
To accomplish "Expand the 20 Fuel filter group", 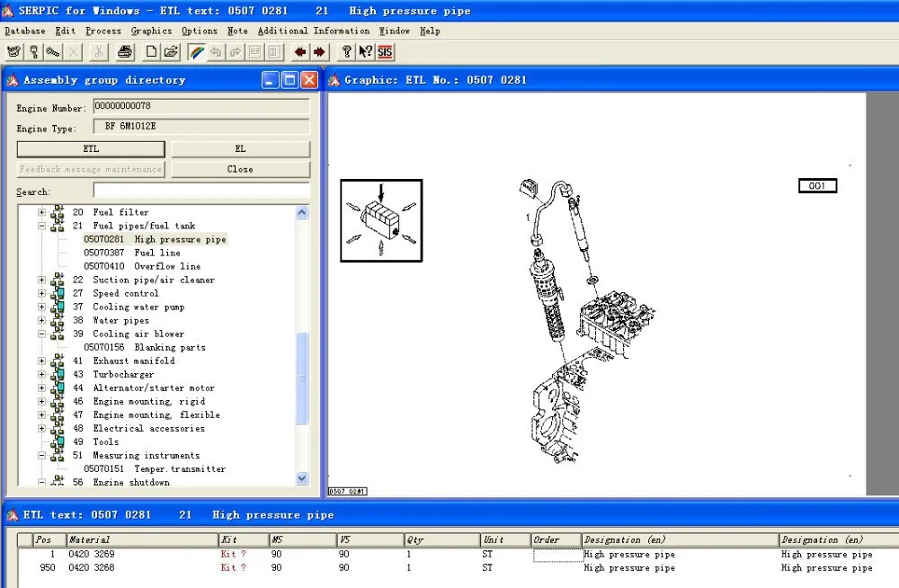I will coord(41,212).
